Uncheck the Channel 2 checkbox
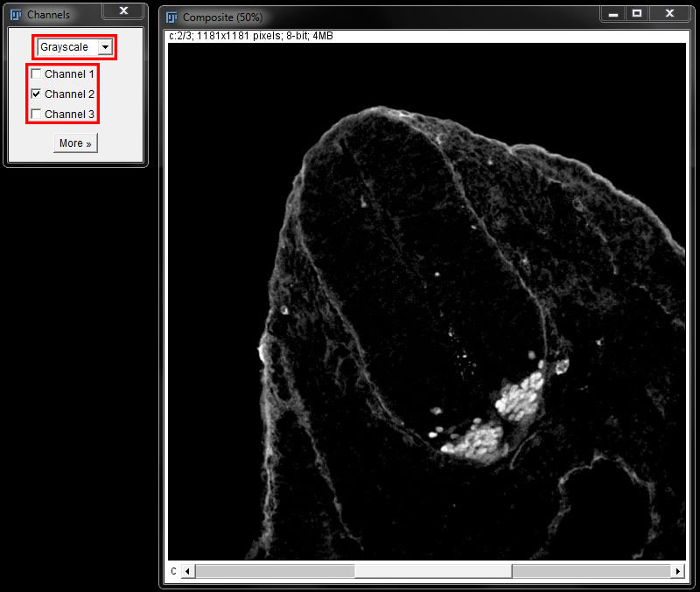The width and height of the screenshot is (700, 592). 36,94
